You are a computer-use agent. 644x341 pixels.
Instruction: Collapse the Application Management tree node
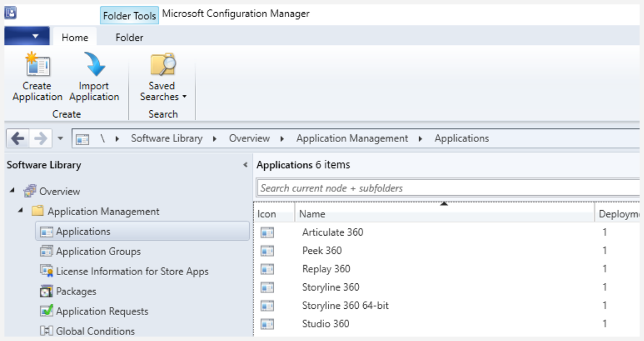coord(21,211)
